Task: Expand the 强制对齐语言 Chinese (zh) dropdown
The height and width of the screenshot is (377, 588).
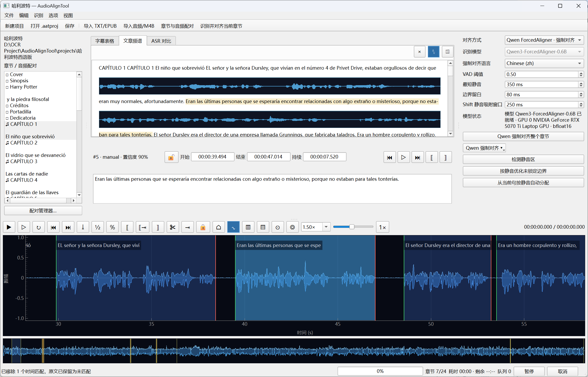Action: pos(544,63)
